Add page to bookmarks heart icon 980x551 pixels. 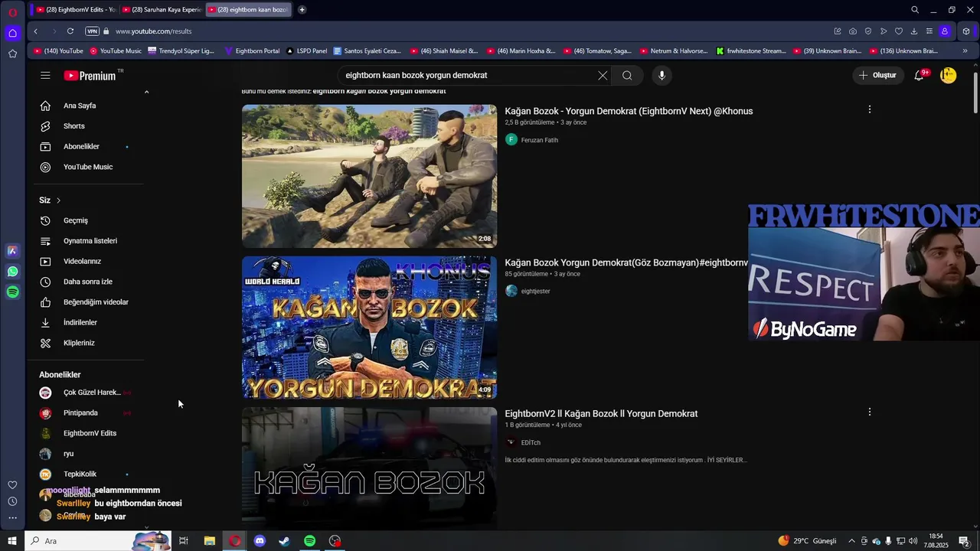pyautogui.click(x=899, y=31)
